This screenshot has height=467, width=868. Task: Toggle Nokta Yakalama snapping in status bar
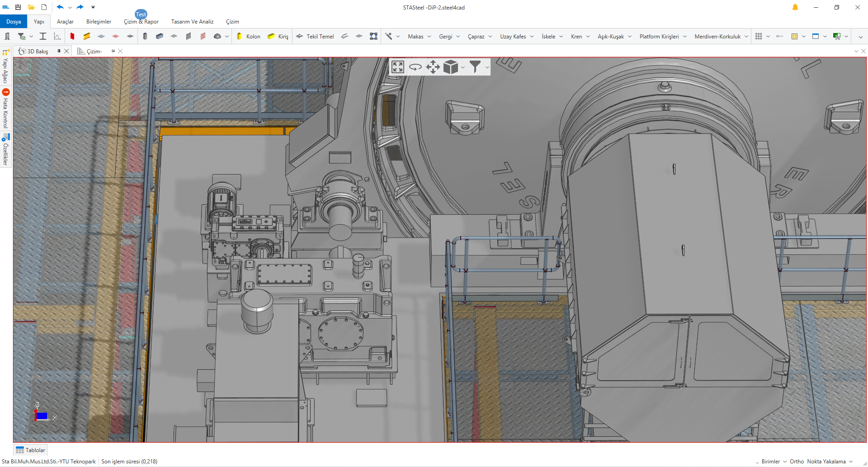(x=826, y=462)
